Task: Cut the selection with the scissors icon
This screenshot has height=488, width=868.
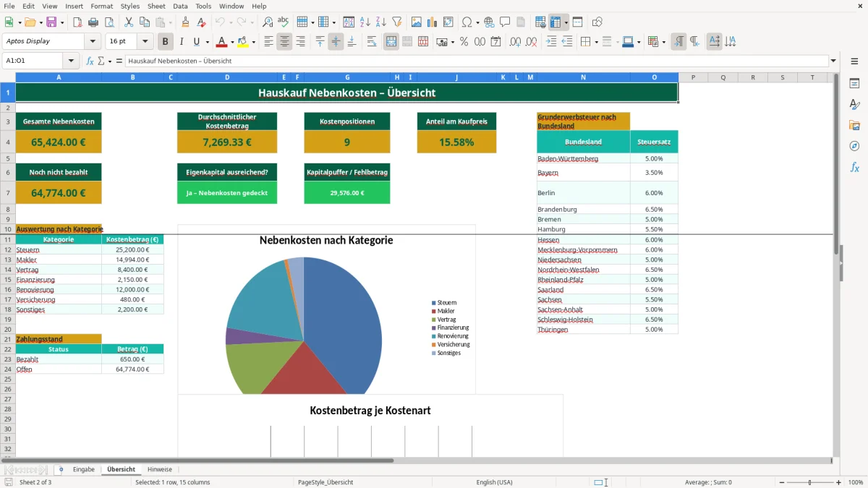Action: pos(129,22)
